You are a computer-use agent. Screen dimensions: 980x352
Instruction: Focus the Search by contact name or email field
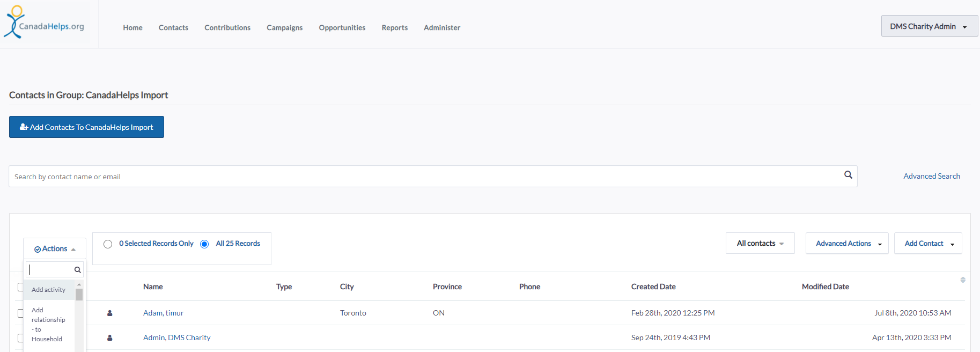pyautogui.click(x=433, y=176)
